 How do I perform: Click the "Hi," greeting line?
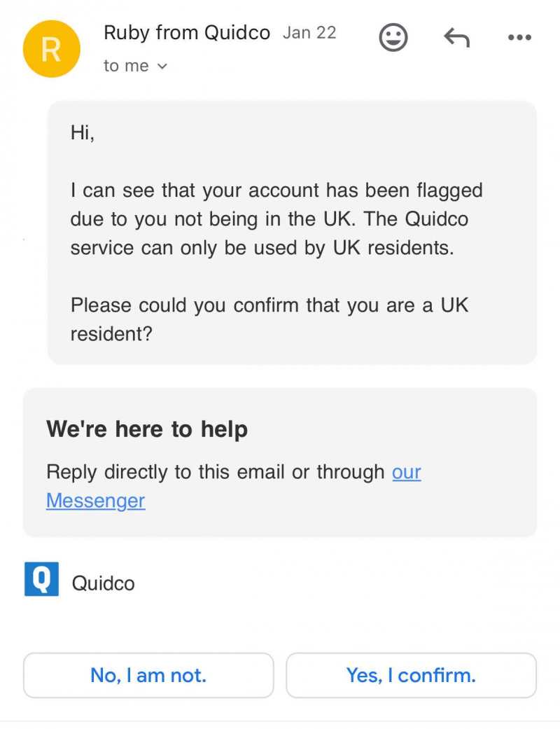coord(82,132)
